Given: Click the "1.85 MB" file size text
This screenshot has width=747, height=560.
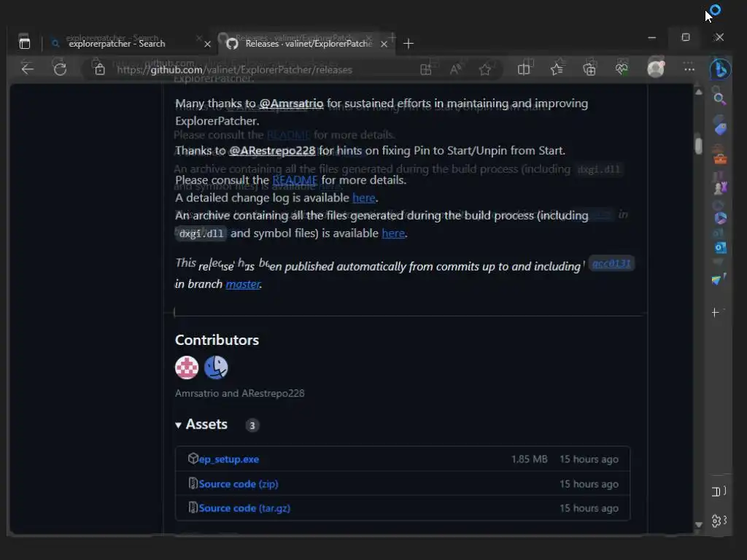Looking at the screenshot, I should [530, 459].
